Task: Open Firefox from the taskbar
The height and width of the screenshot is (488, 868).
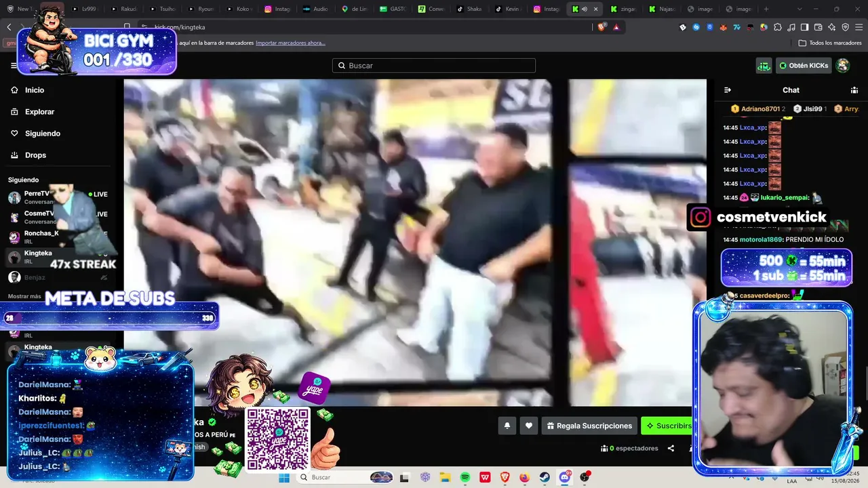Action: pos(525,477)
